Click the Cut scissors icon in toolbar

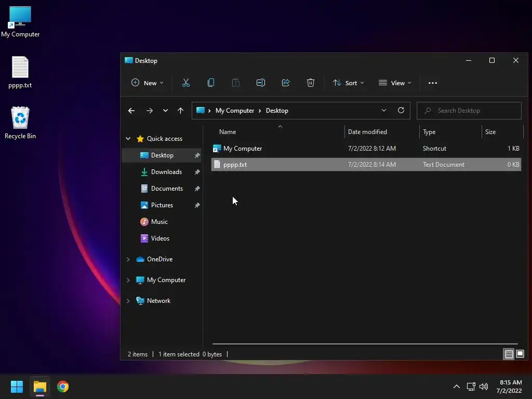coord(186,83)
